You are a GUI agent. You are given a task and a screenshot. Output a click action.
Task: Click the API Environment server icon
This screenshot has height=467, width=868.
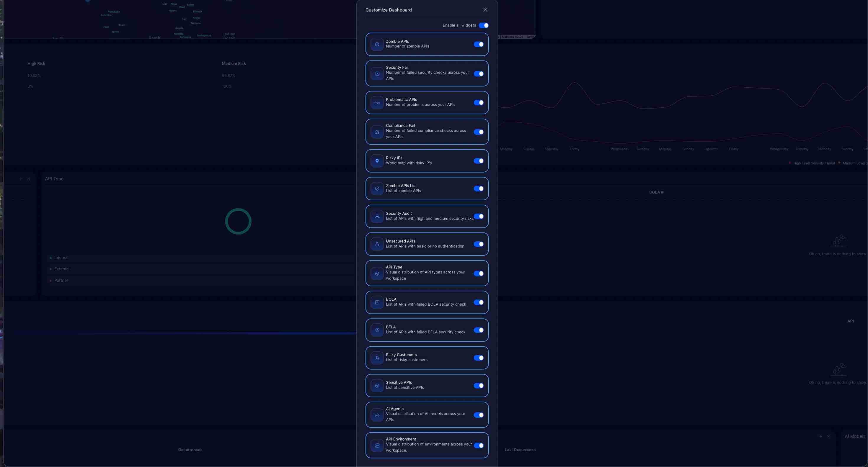[376, 445]
